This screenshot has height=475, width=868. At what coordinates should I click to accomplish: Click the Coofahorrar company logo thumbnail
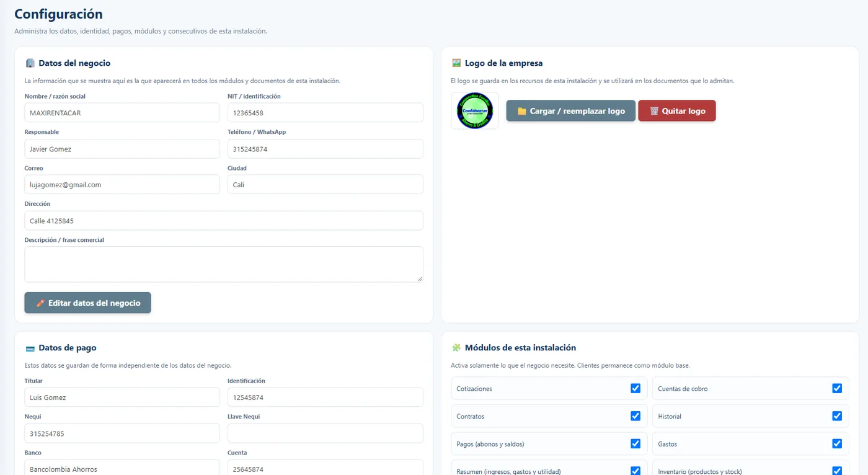pos(475,111)
